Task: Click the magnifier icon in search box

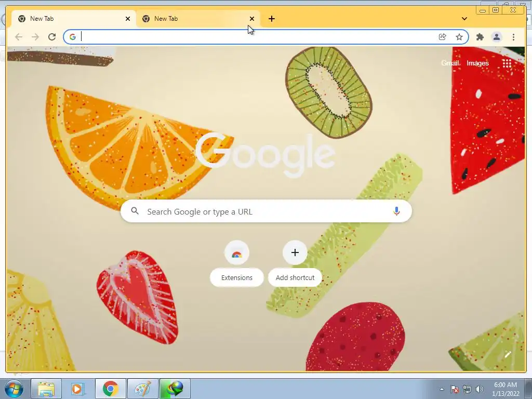Action: coord(135,211)
